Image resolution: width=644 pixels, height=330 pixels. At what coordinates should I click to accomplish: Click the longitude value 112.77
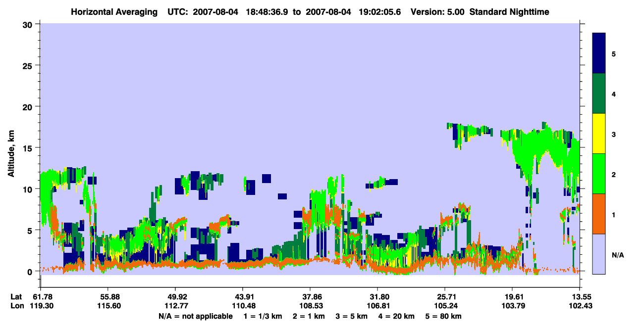(x=175, y=306)
